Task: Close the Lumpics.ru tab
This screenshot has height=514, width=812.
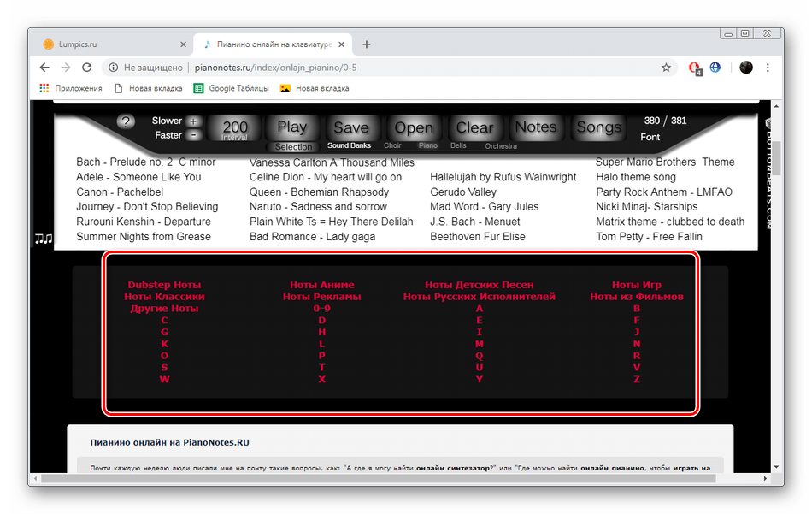Action: click(x=183, y=44)
